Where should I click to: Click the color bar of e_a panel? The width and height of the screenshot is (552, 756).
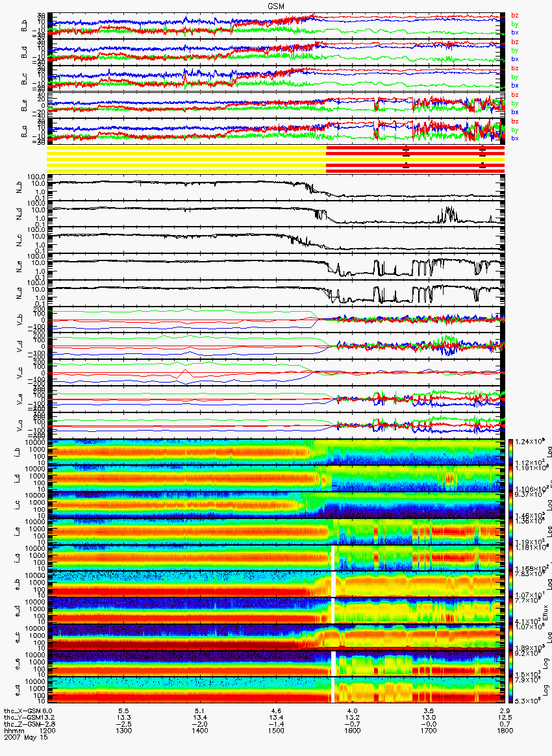[x=511, y=691]
